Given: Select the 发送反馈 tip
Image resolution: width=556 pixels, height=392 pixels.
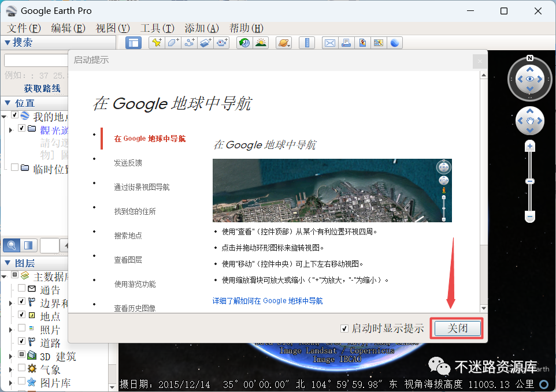Looking at the screenshot, I should 128,163.
